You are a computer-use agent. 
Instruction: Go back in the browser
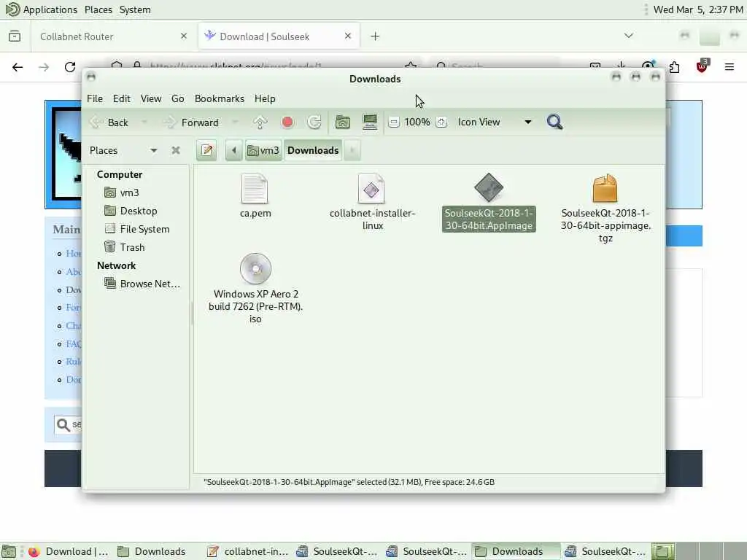18,67
